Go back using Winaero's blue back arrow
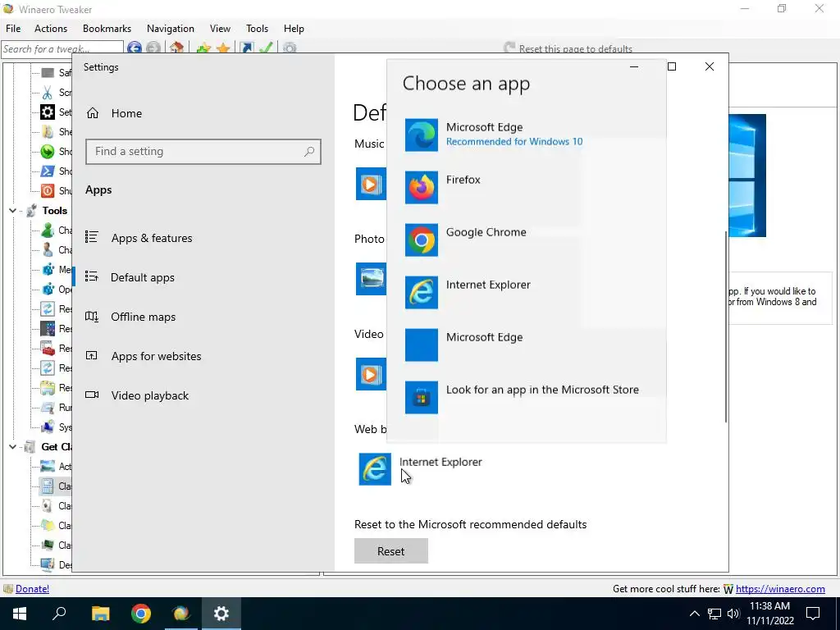The width and height of the screenshot is (840, 630). click(134, 48)
